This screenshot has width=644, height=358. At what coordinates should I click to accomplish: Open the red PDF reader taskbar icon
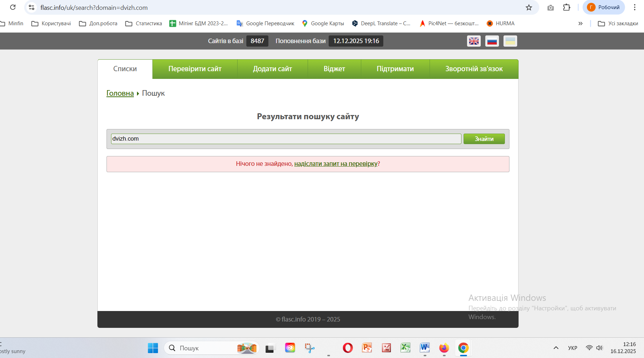pos(386,348)
